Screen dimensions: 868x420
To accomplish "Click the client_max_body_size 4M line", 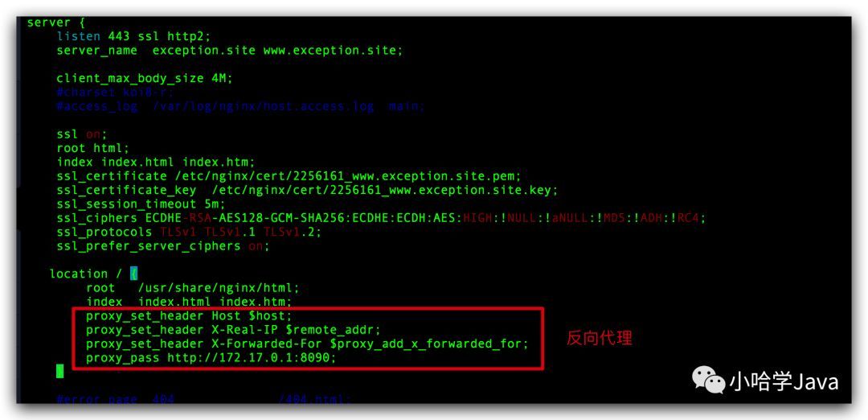I will (x=145, y=79).
